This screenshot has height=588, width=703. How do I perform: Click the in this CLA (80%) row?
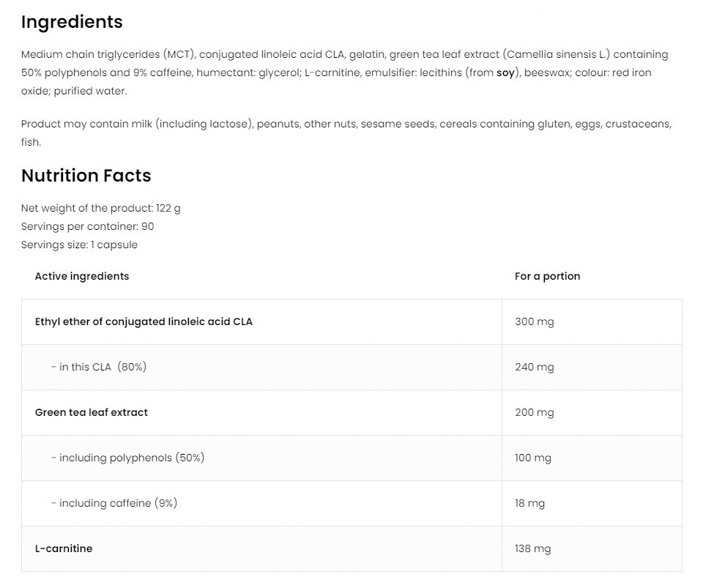[99, 367]
